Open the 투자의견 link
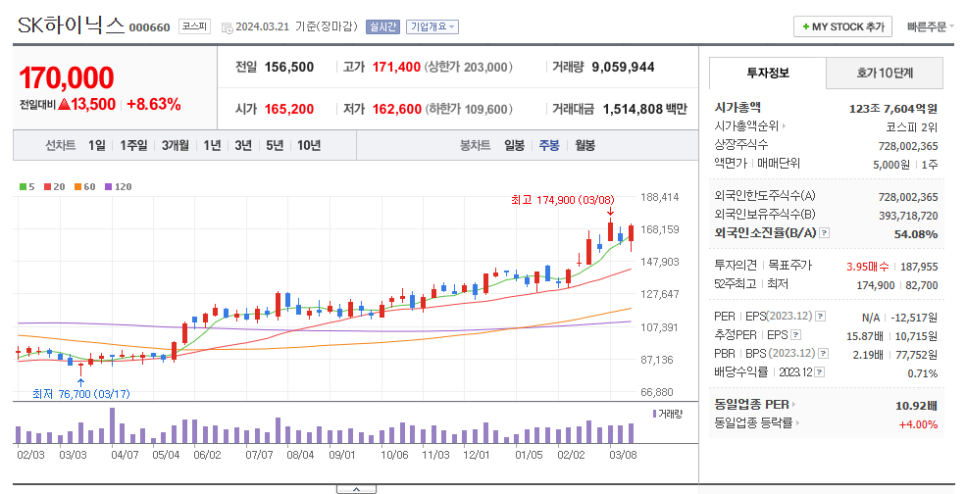 pos(736,265)
